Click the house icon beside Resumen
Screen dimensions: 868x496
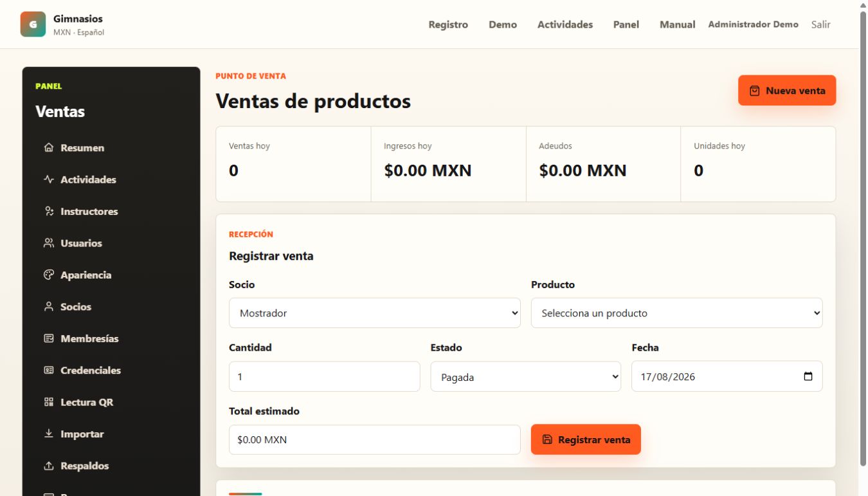49,148
